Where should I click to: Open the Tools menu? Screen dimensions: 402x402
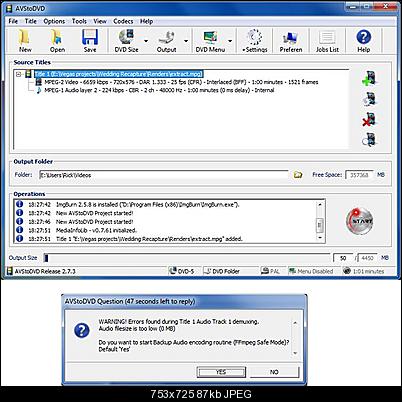(79, 21)
